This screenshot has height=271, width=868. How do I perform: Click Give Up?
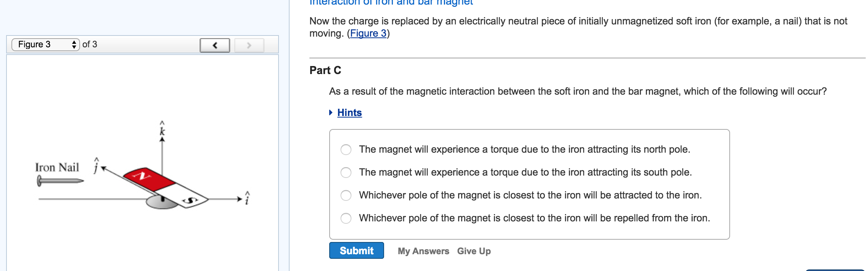point(474,251)
